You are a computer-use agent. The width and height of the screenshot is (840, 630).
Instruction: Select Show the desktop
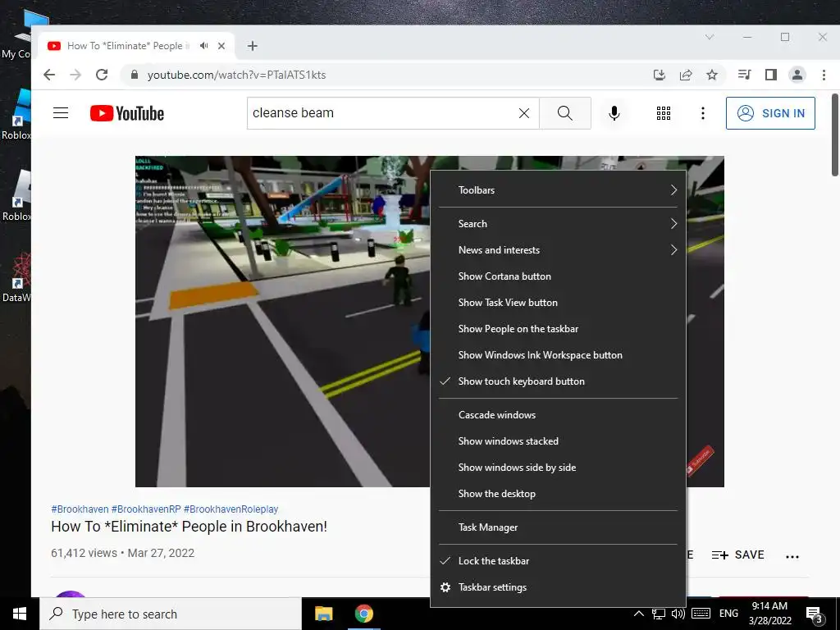(x=558, y=494)
